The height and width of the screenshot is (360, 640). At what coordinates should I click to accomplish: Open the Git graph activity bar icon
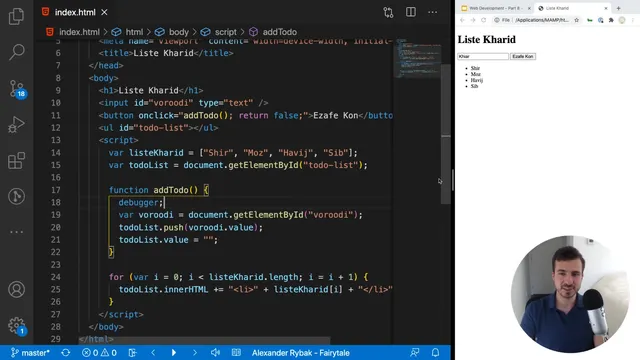coord(16,196)
